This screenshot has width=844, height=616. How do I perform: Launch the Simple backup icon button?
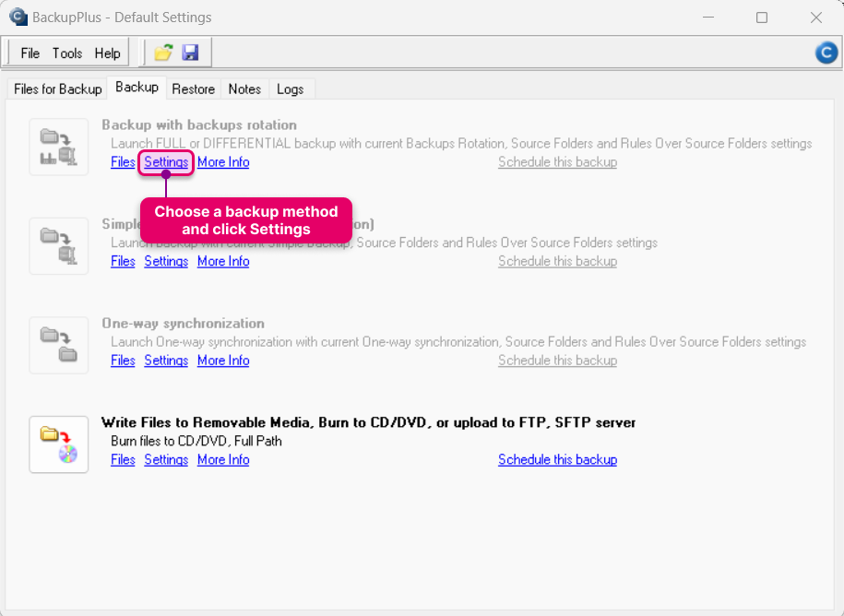click(x=59, y=246)
